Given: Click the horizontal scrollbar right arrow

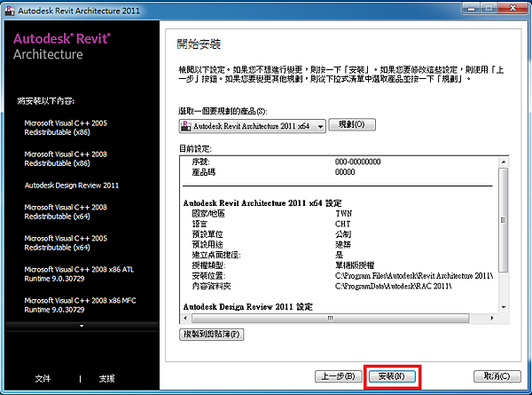Looking at the screenshot, I should click(x=492, y=319).
